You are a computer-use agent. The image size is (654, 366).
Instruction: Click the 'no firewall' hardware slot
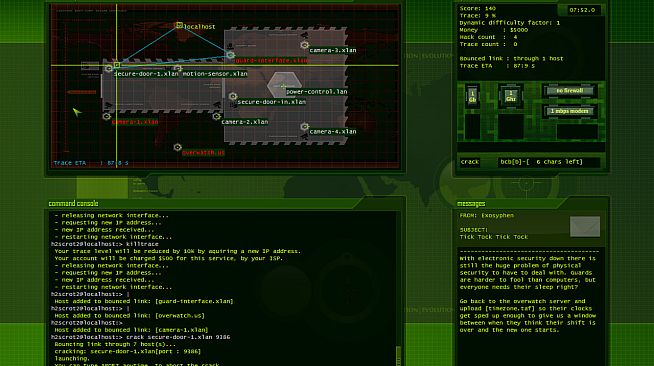click(569, 91)
